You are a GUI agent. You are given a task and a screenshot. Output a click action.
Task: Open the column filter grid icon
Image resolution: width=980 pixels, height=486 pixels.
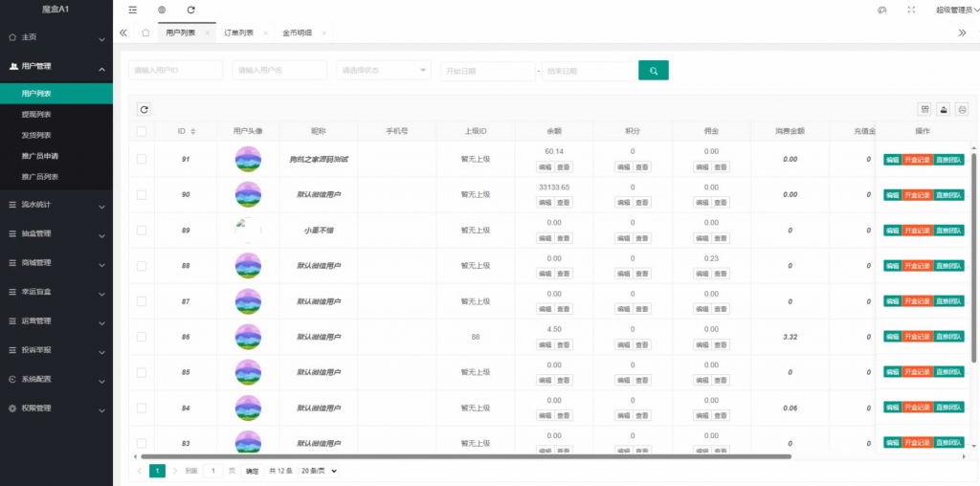924,110
